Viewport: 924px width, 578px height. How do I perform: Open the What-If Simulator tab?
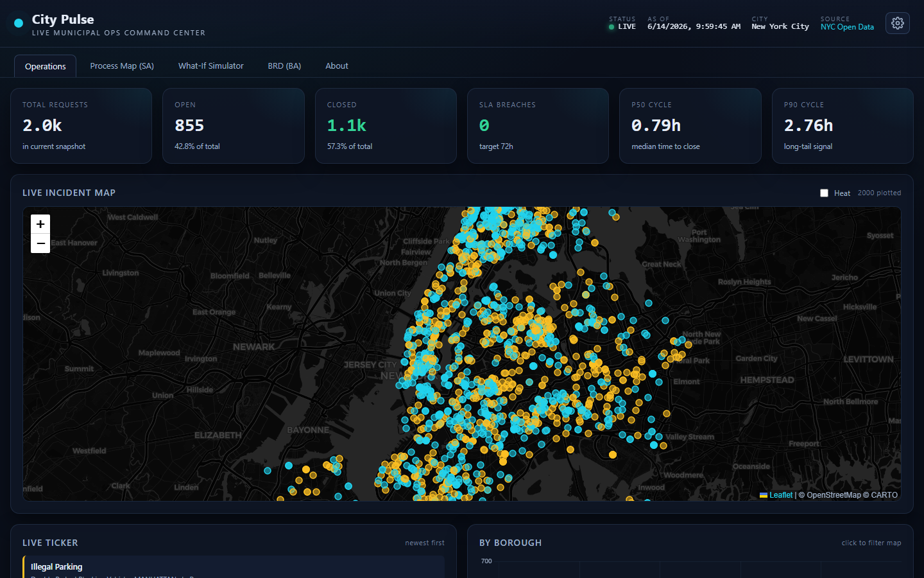pos(210,66)
